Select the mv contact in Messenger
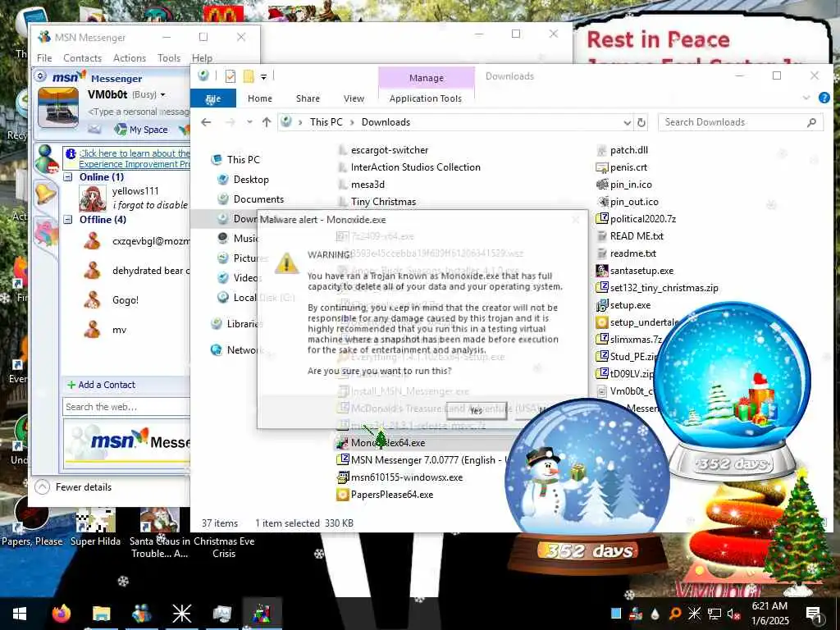The width and height of the screenshot is (840, 630). [x=120, y=330]
